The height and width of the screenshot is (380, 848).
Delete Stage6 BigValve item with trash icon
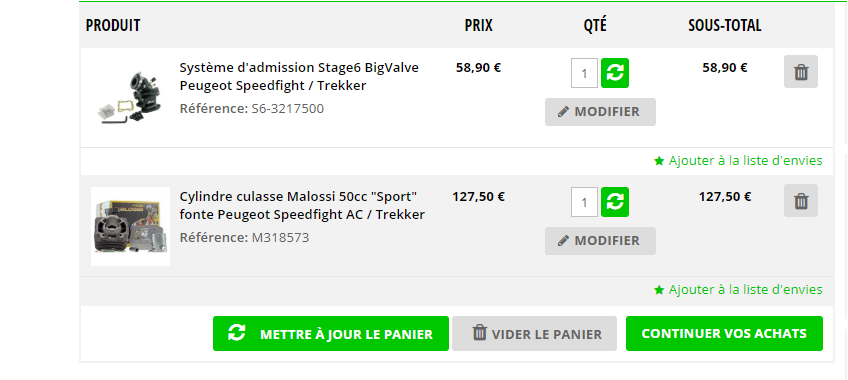point(801,71)
